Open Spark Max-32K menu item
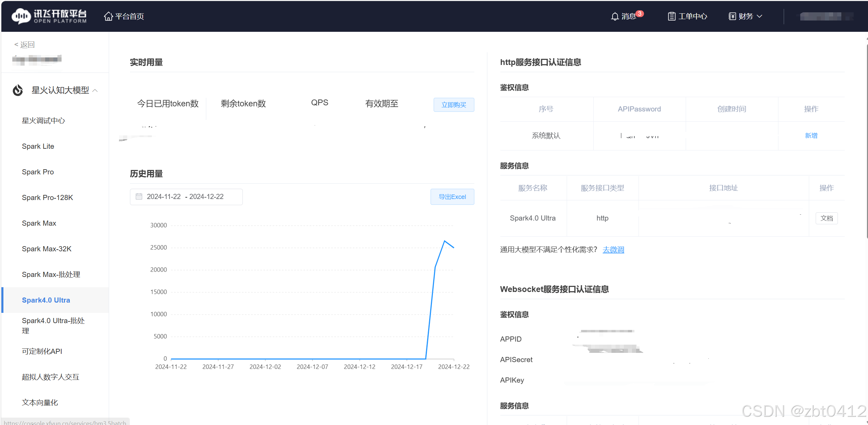 point(47,249)
